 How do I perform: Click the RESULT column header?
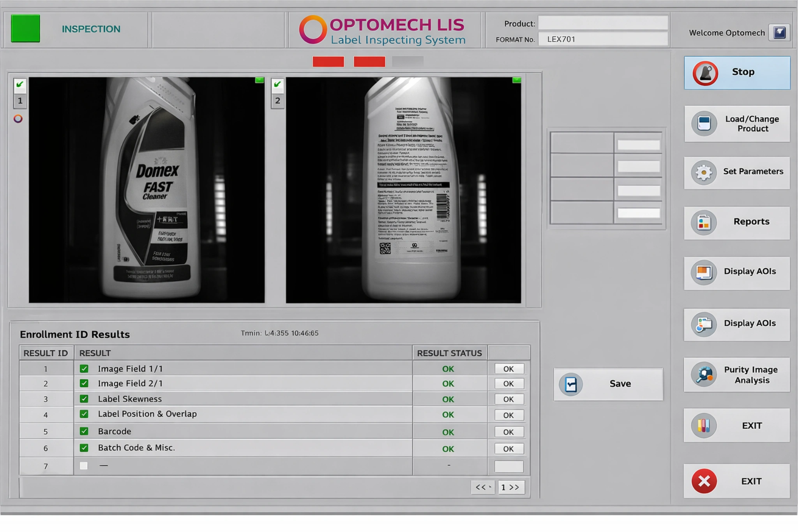click(x=243, y=353)
